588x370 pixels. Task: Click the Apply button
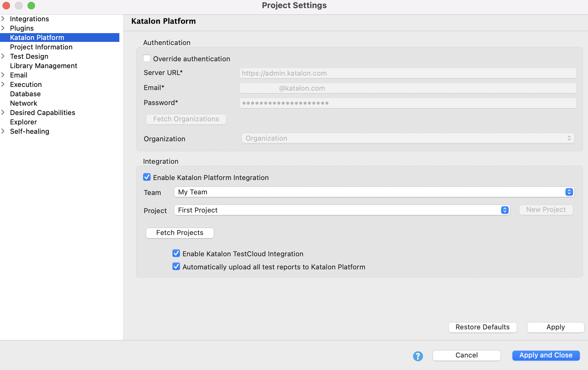tap(556, 327)
